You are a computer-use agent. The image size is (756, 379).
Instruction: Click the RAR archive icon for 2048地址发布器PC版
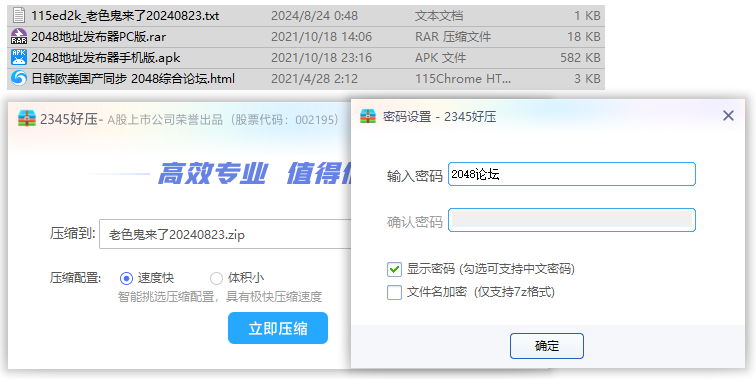(x=19, y=37)
